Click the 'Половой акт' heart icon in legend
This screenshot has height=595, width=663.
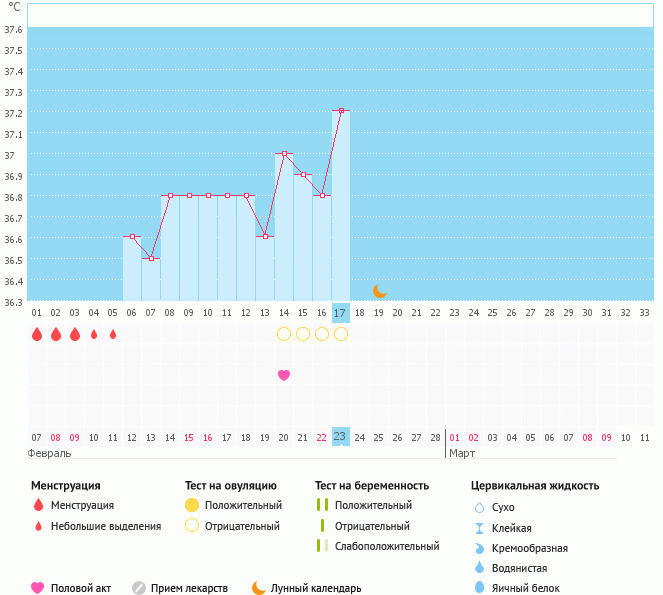click(38, 588)
